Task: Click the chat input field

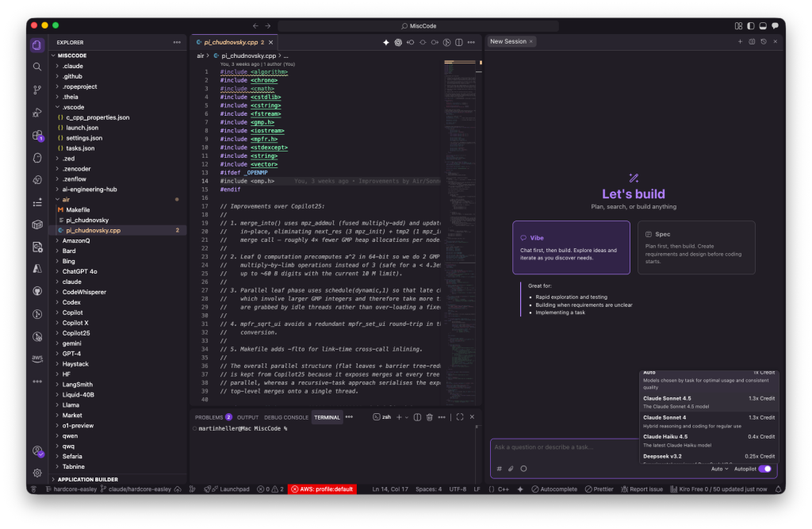Action: point(565,447)
